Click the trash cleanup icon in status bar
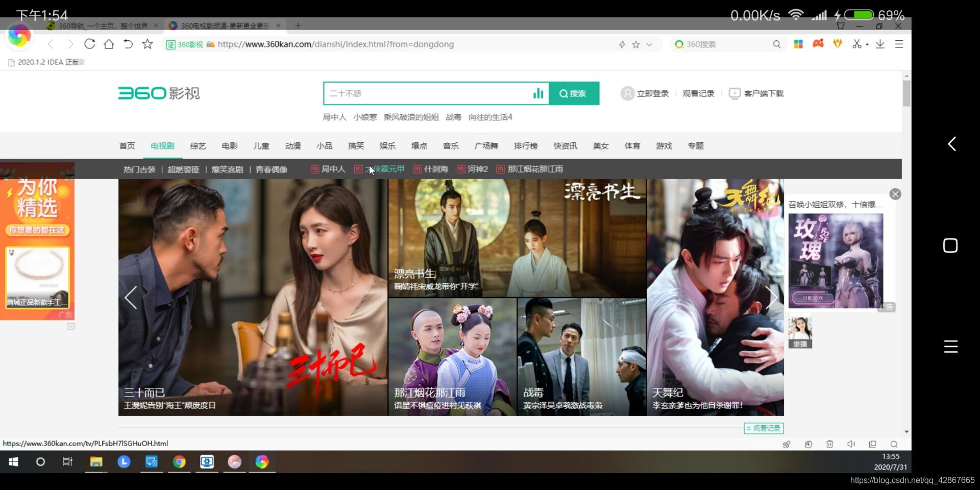This screenshot has height=490, width=980. 829,444
